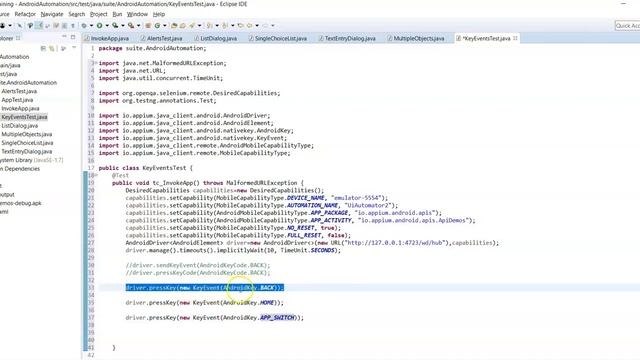This screenshot has width=640, height=360.
Task: Click Link with Editor icon in Package Explorer
Action: [52, 48]
